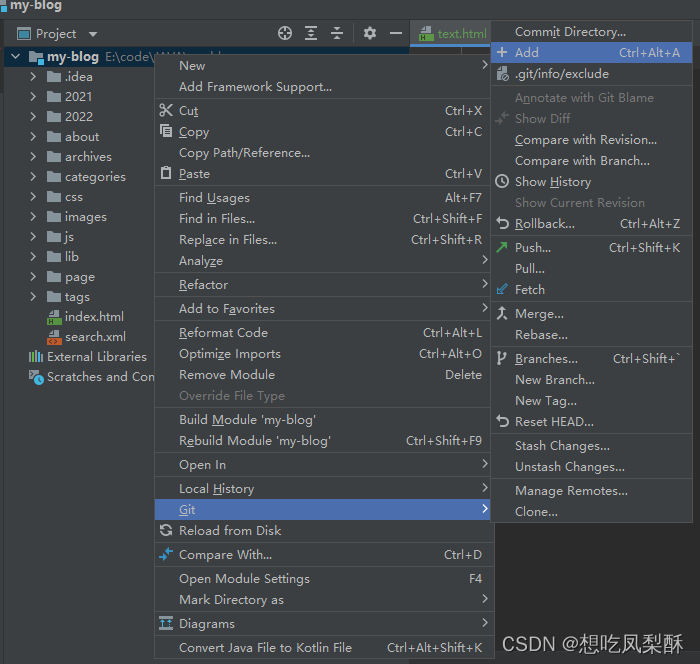Choose New Branch... in Git submenu
This screenshot has height=664, width=700.
tap(592, 380)
